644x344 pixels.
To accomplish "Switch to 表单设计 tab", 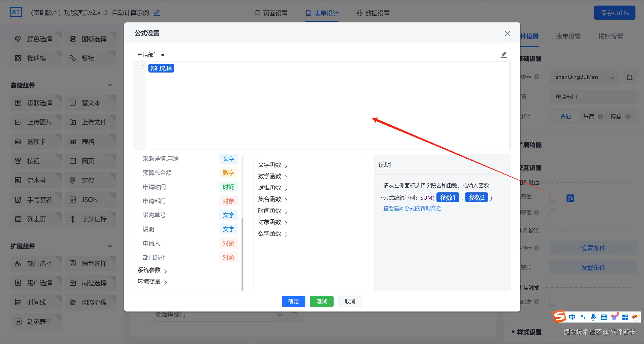I will [x=322, y=13].
